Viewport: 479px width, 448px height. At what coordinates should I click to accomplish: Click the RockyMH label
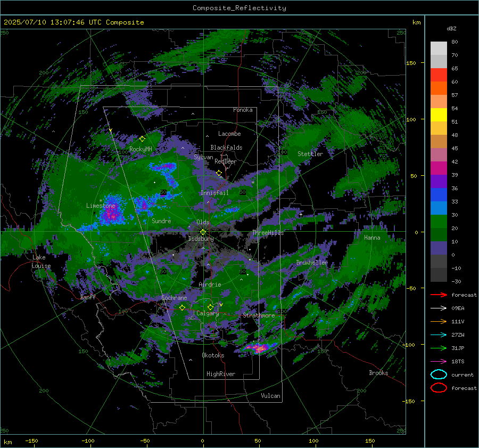point(141,149)
